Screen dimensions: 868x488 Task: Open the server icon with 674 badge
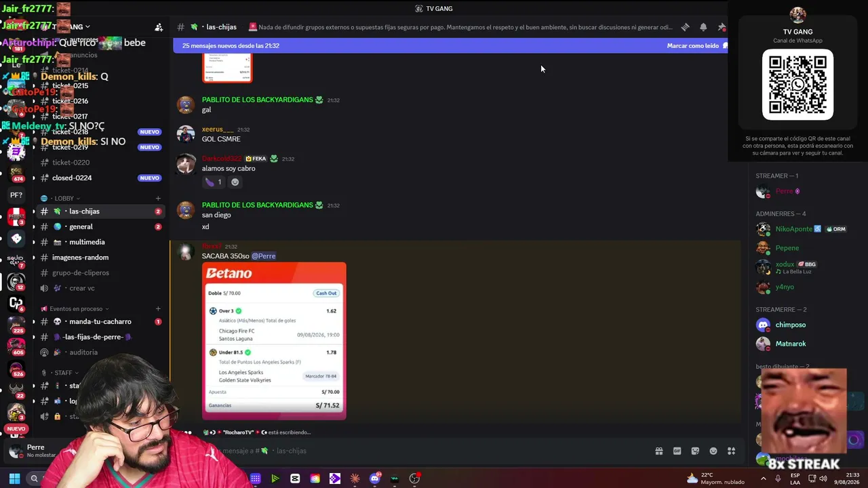16,173
